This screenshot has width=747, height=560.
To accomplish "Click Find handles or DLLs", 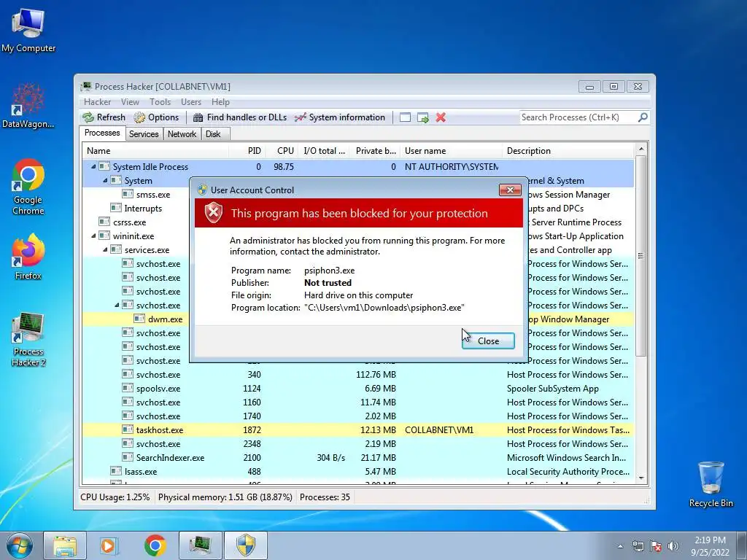I will [x=239, y=117].
